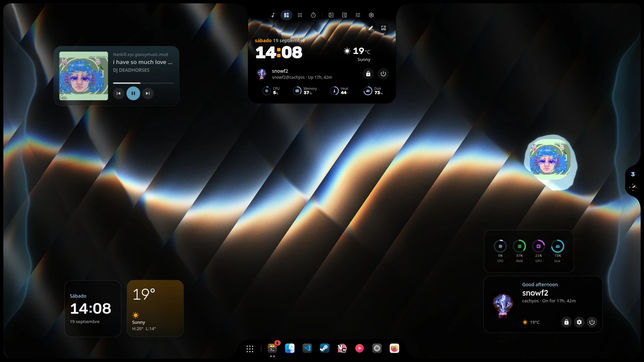The width and height of the screenshot is (644, 362).
Task: Open the red play media app
Action: tap(360, 349)
